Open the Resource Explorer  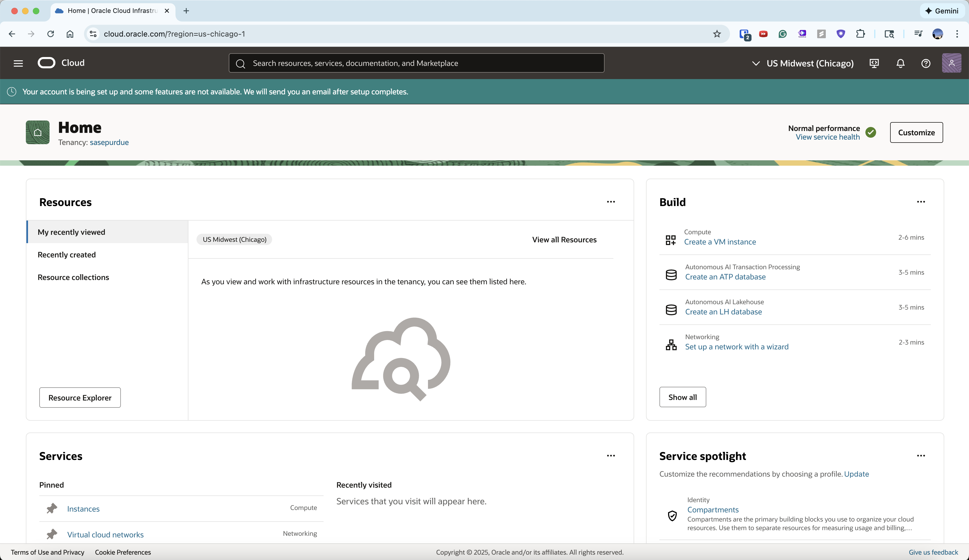80,398
